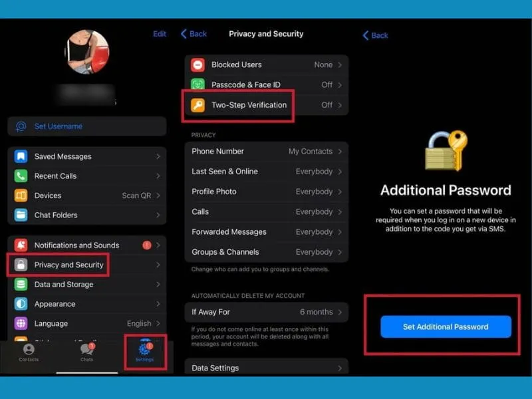Tap the red Blocked Users icon
Image resolution: width=532 pixels, height=399 pixels.
point(198,65)
